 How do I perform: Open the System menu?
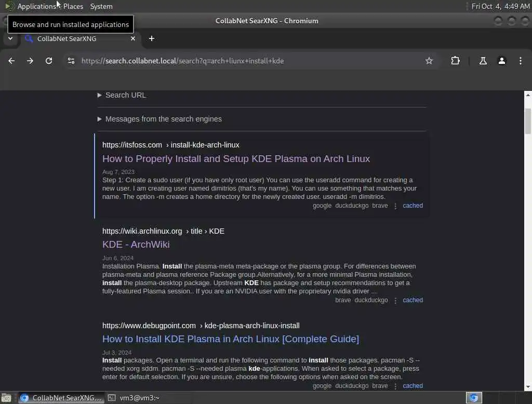click(101, 6)
